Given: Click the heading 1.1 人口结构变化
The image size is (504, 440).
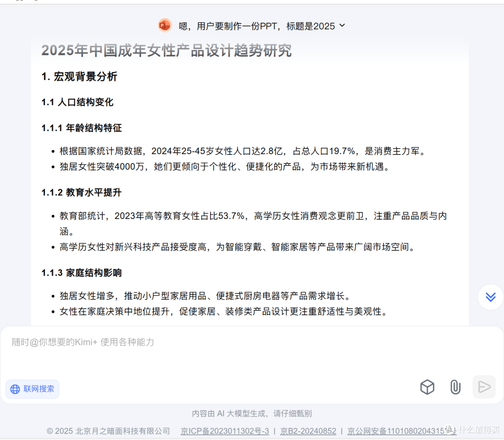Looking at the screenshot, I should click(x=77, y=102).
